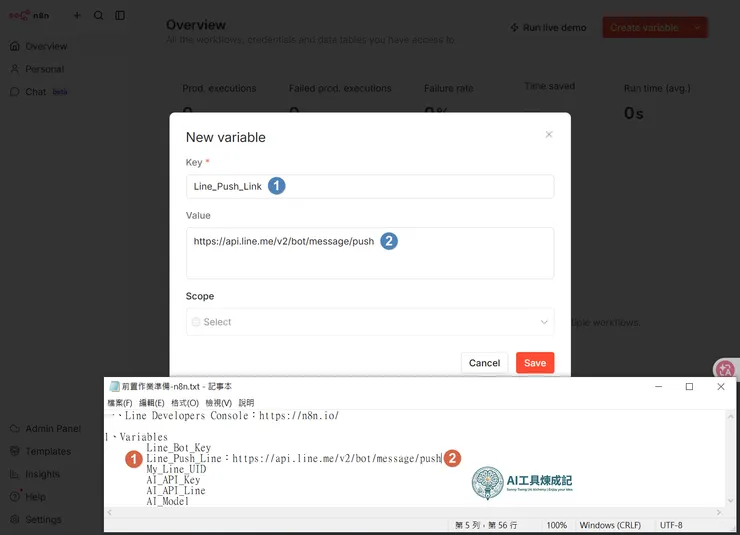Click AI_API_Line line in Notepad
Viewport: 740px width, 535px height.
[x=176, y=491]
